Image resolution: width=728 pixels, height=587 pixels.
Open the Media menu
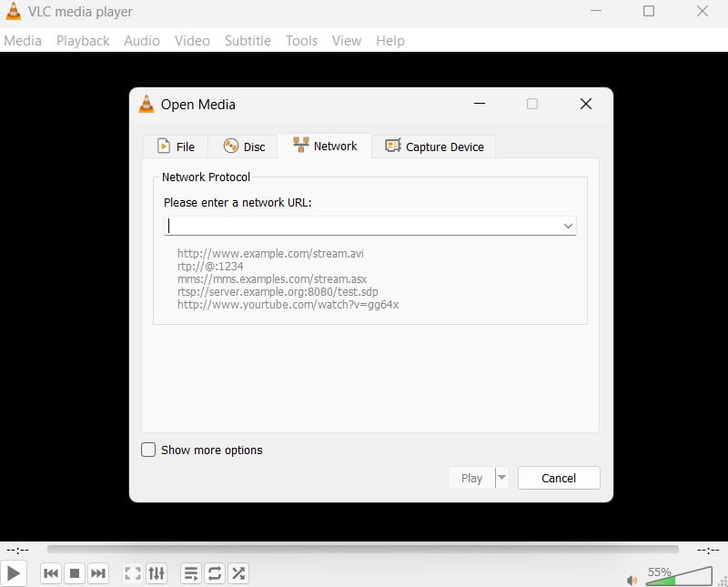point(23,41)
